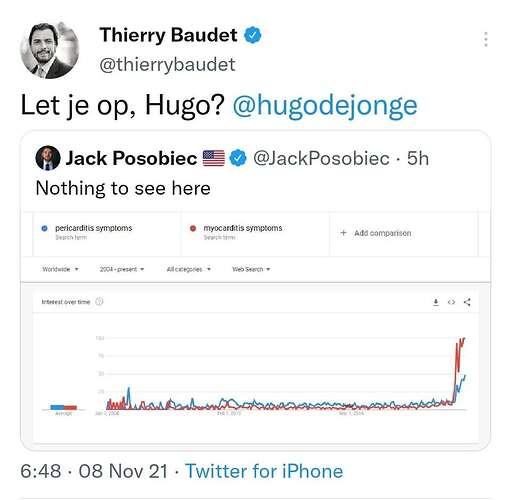Click Thierry Baudet's profile picture
The image size is (510, 500).
pos(49,50)
